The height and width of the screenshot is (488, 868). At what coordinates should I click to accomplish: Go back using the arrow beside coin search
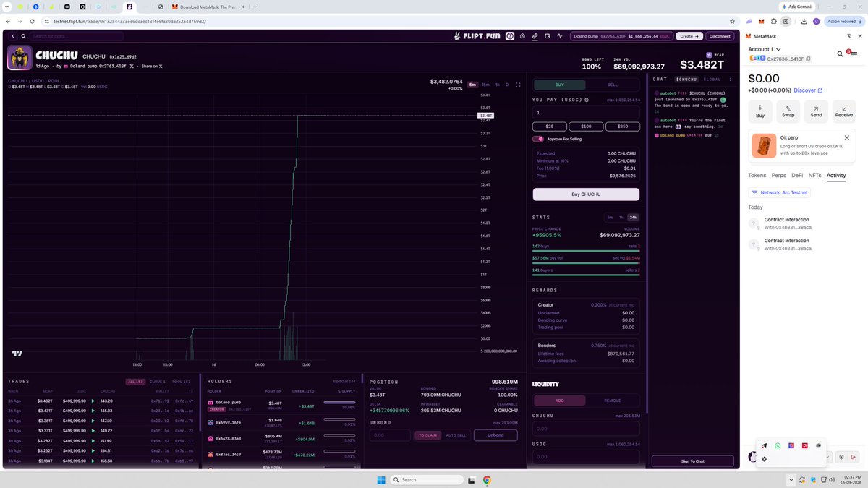coord(13,36)
